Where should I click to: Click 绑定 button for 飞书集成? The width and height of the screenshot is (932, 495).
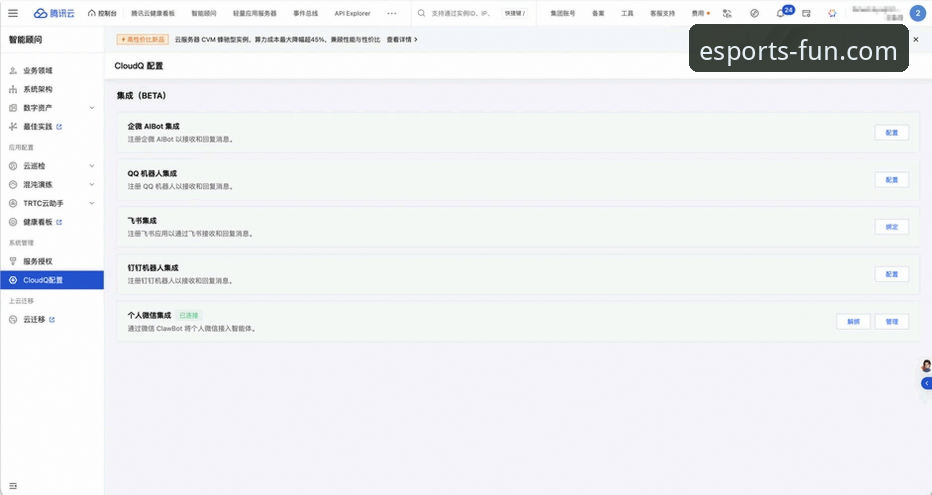pyautogui.click(x=891, y=227)
